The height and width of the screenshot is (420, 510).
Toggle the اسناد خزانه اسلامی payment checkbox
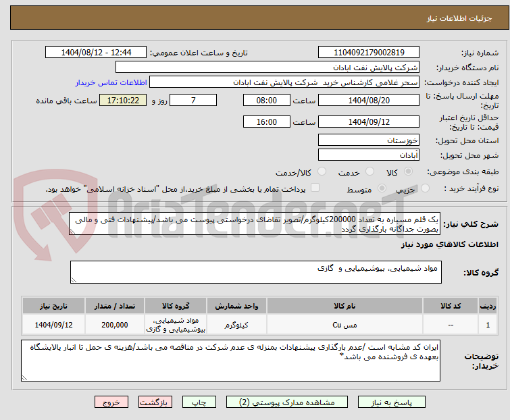tap(315, 189)
